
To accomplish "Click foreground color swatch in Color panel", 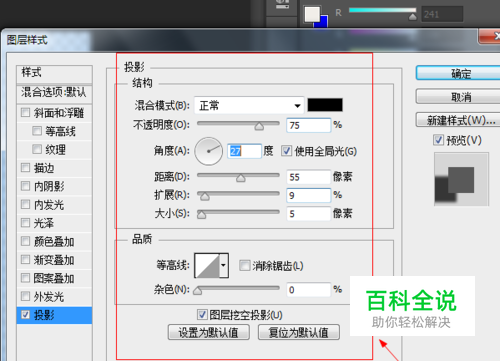I will pyautogui.click(x=312, y=14).
